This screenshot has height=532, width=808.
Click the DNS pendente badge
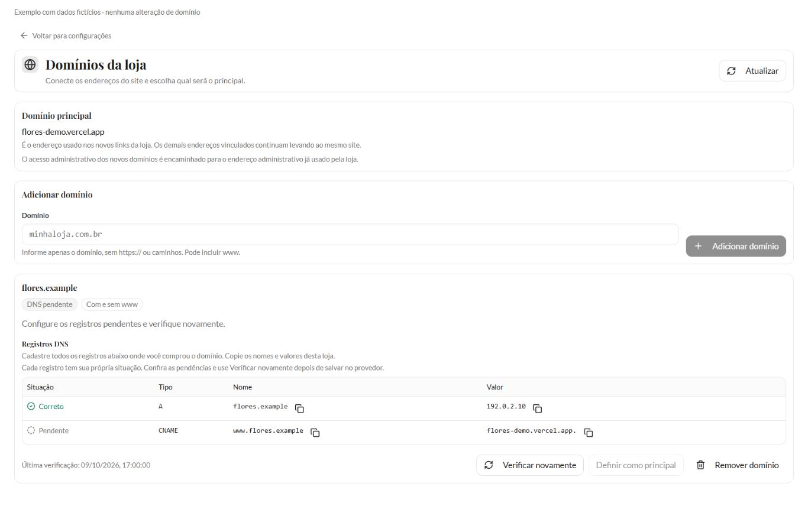[50, 304]
